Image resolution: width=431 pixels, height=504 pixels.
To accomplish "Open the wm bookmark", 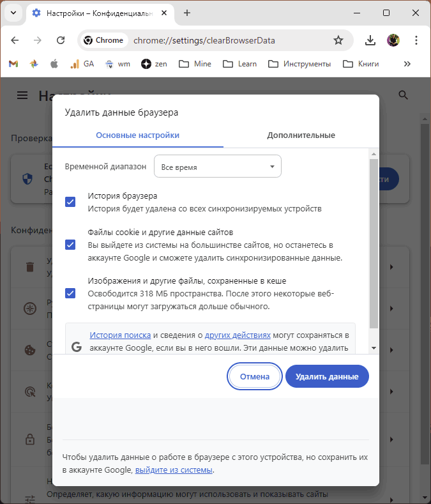I will 117,64.
